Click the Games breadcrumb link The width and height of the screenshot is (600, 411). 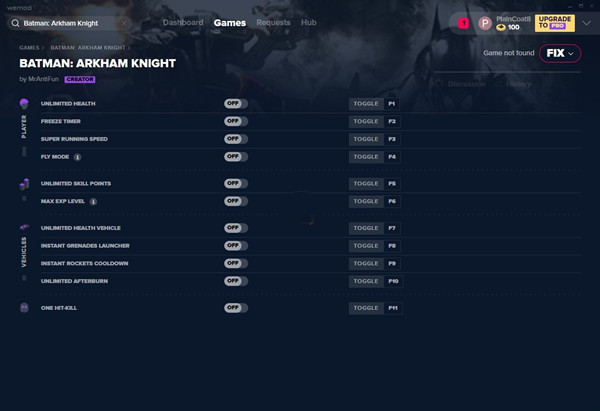pos(29,48)
